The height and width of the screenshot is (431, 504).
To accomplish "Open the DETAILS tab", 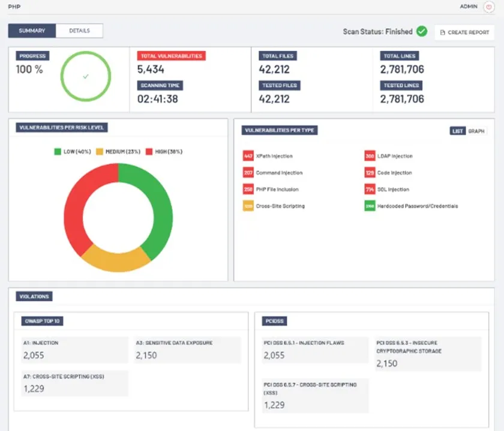I will 79,31.
